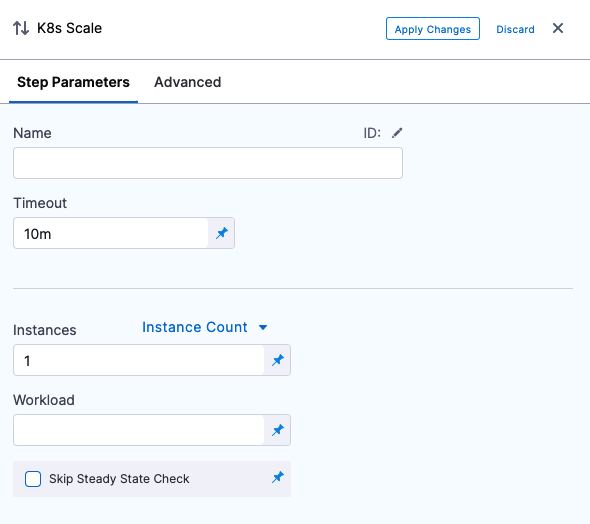Image resolution: width=590 pixels, height=524 pixels.
Task: Click the pin icon beside Instances field
Action: [278, 360]
